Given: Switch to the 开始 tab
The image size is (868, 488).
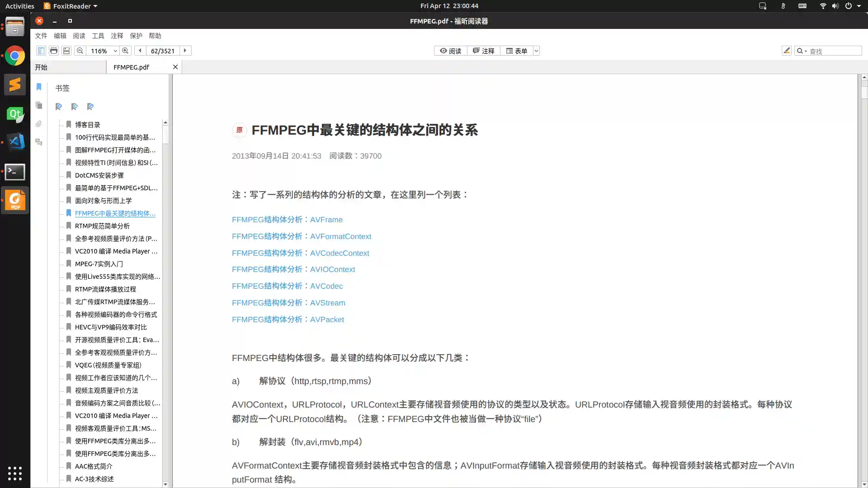Looking at the screenshot, I should tap(68, 67).
